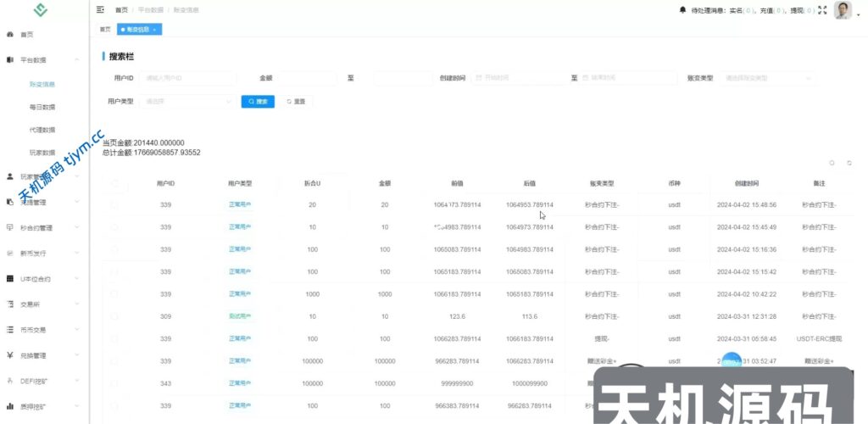
Task: Click the user avatar in the header
Action: (843, 10)
